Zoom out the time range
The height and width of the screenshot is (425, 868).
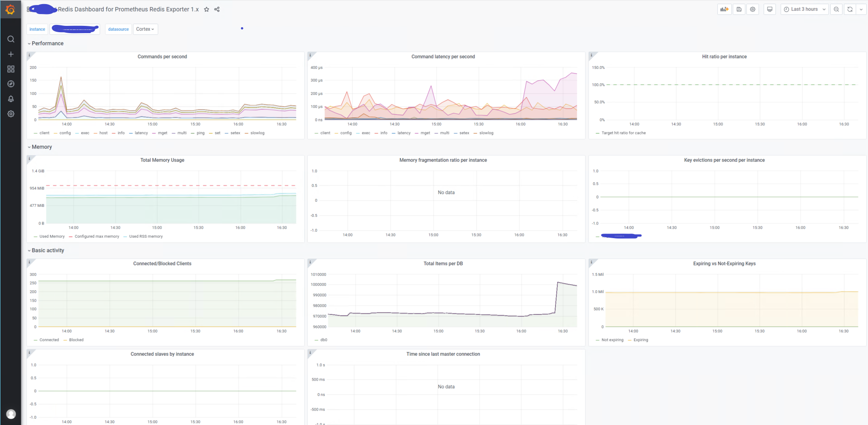[x=837, y=9]
